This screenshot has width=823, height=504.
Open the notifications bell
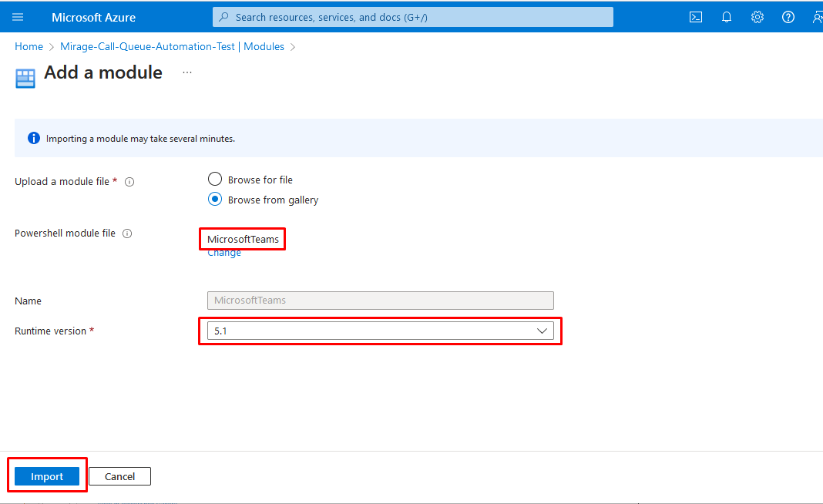[727, 17]
